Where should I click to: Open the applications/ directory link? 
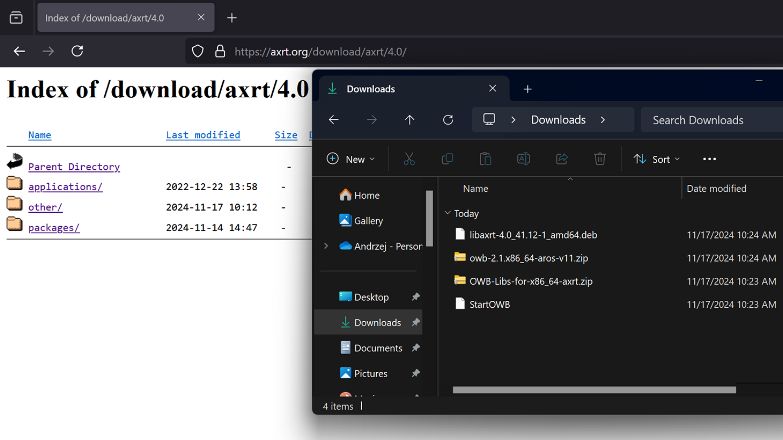pos(65,187)
